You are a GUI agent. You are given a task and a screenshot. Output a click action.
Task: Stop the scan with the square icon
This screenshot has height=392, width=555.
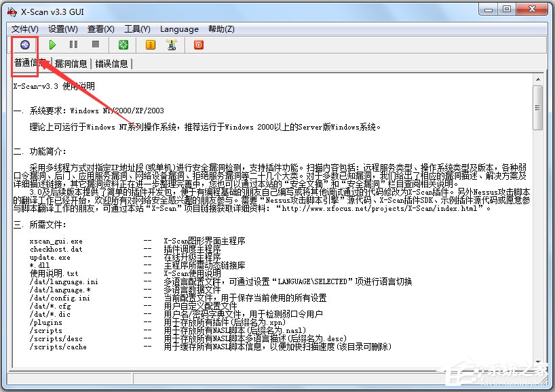(x=96, y=44)
